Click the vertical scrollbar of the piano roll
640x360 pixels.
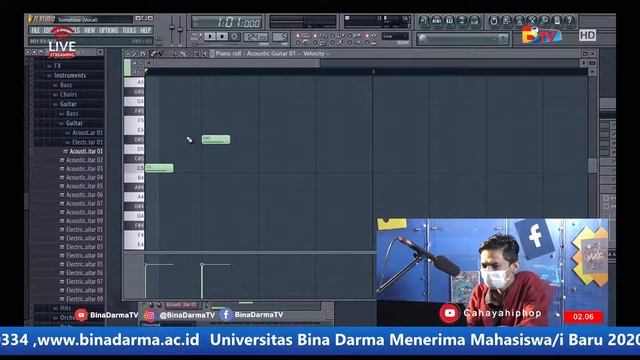(x=592, y=164)
